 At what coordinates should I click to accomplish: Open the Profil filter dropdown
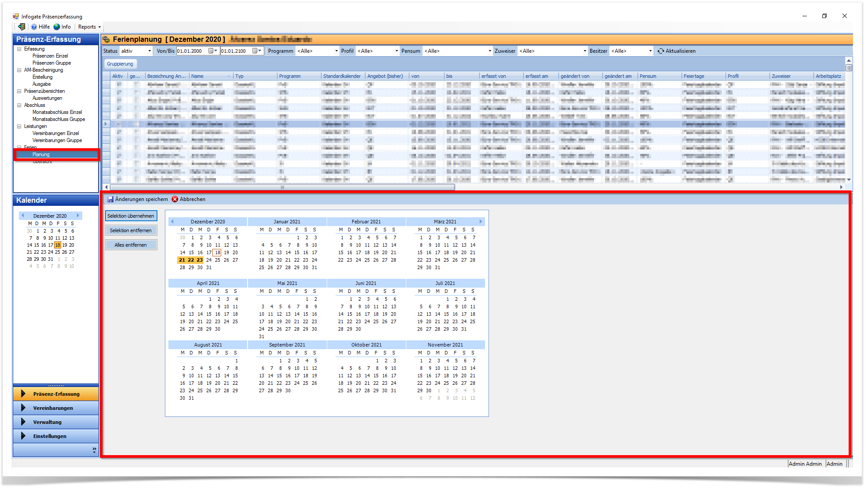click(x=397, y=51)
